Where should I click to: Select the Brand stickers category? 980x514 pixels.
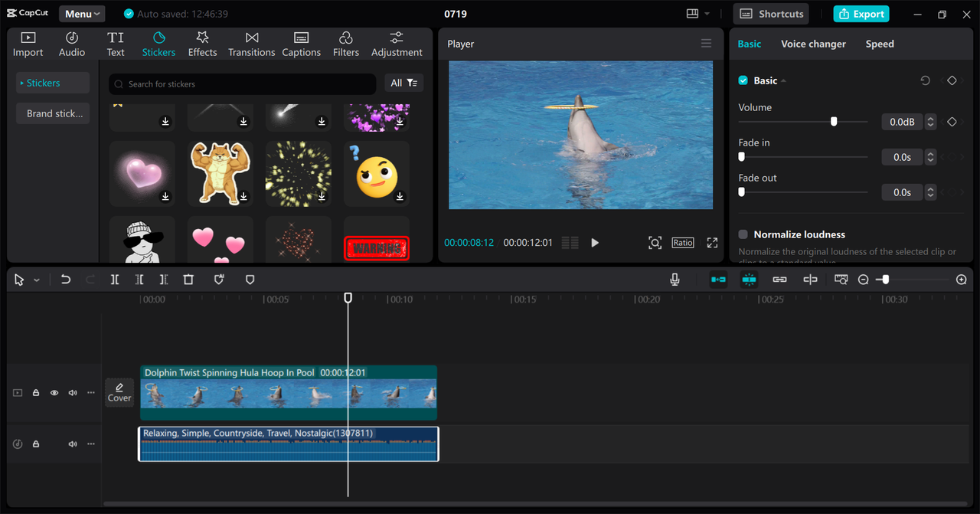[53, 113]
